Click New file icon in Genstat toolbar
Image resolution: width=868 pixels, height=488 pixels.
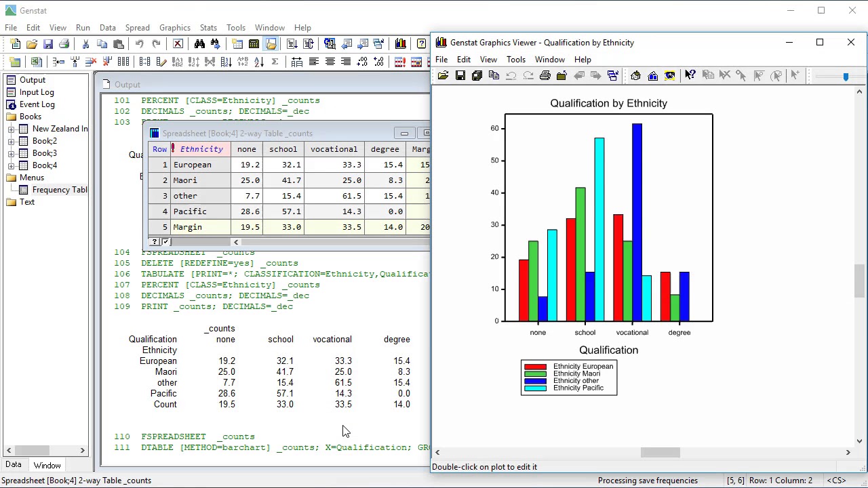coord(16,44)
